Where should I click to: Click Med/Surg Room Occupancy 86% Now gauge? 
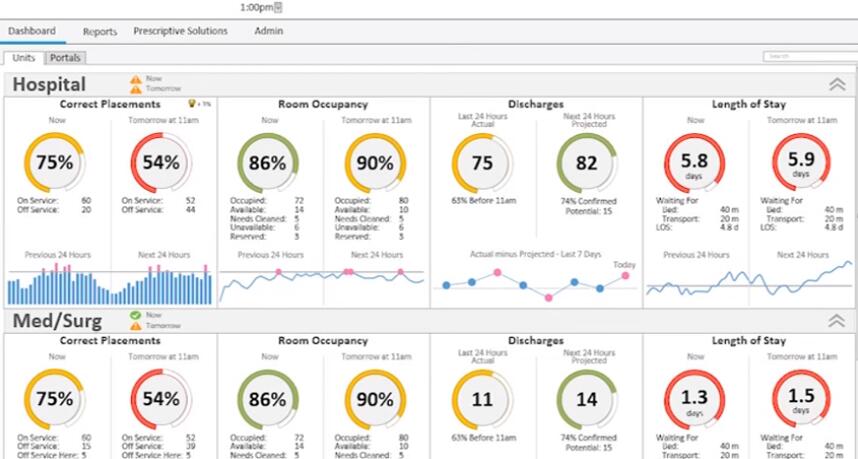coord(268,399)
